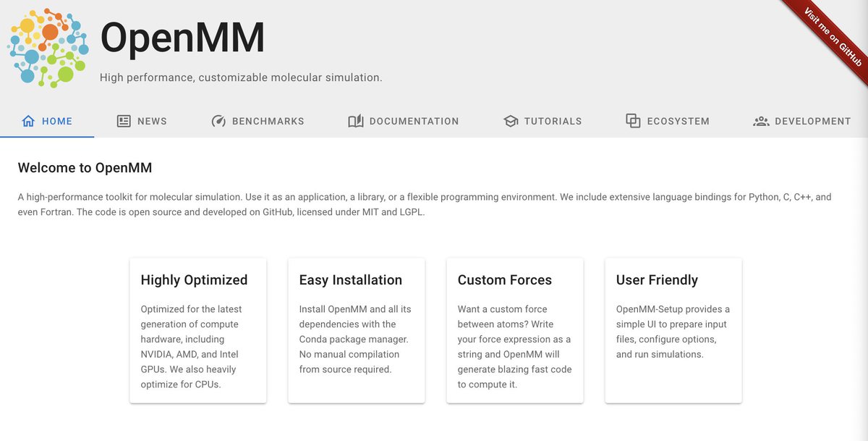Click the intro paragraph mentioning Python, C, C++
Viewport: 868px width, 441px height.
pyautogui.click(x=425, y=205)
